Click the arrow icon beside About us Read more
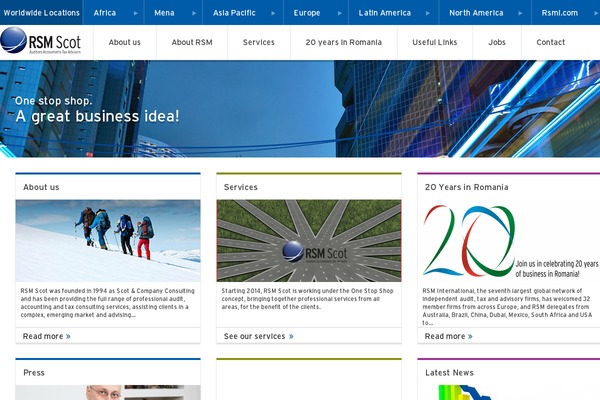 coord(68,336)
